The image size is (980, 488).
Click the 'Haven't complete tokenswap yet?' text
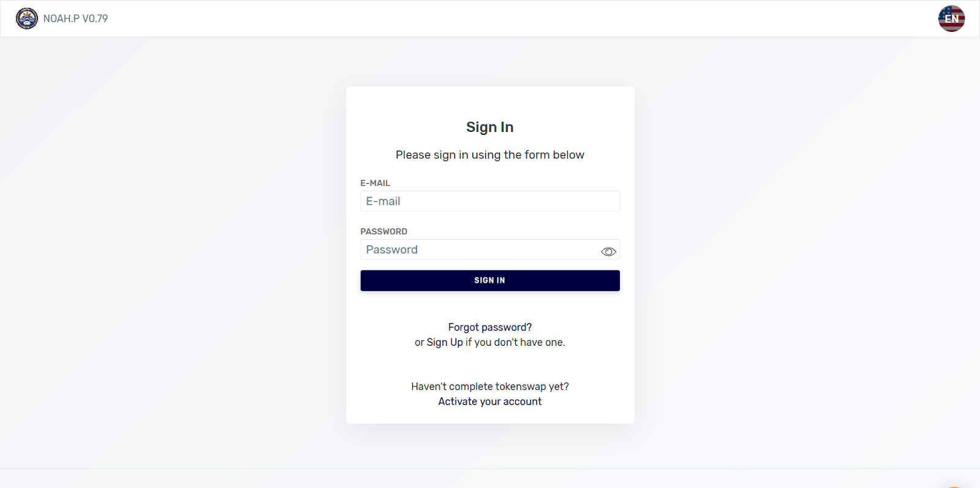pyautogui.click(x=489, y=387)
